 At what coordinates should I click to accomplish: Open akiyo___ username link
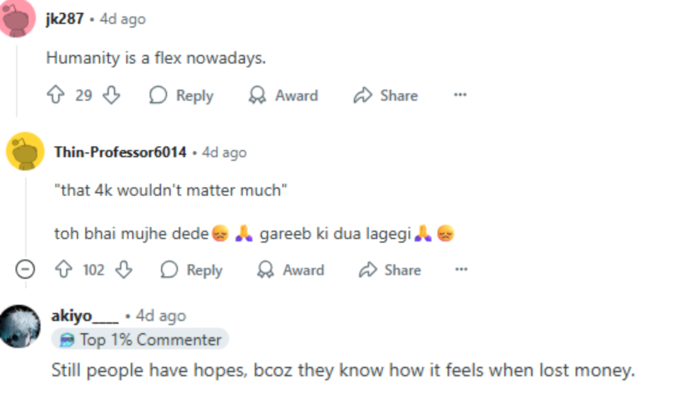coord(85,316)
